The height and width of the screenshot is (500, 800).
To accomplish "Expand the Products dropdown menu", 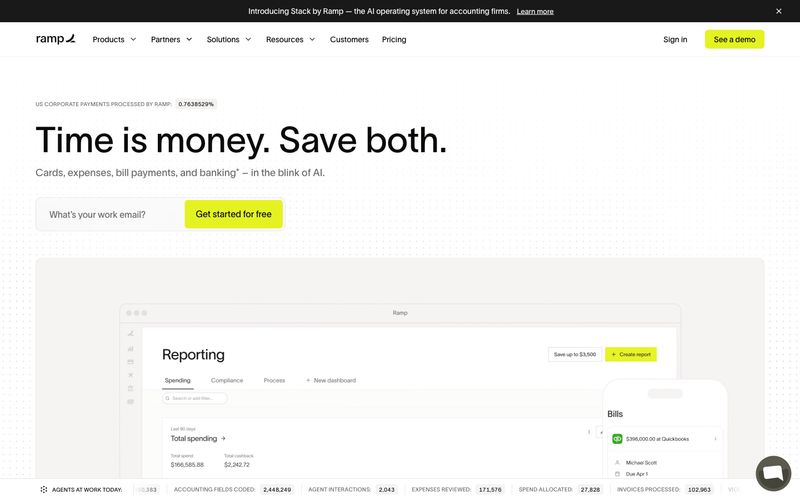I will point(114,39).
